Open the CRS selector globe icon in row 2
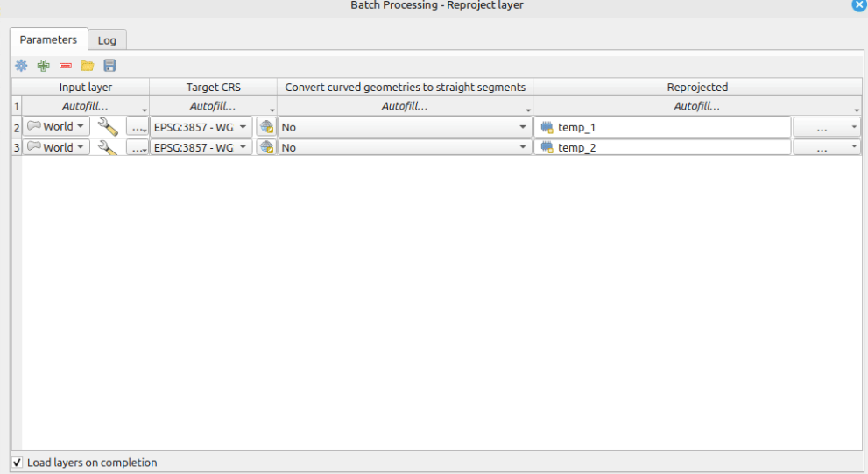The width and height of the screenshot is (868, 474). tap(266, 127)
